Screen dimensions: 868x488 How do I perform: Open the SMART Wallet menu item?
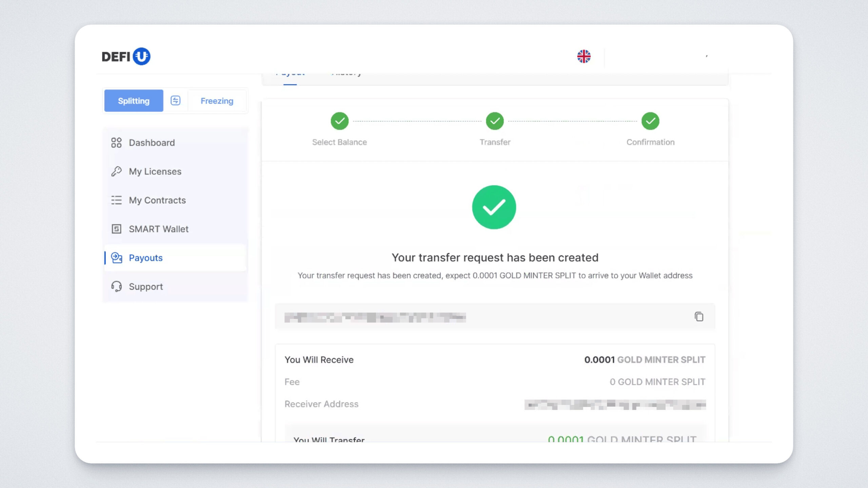pos(158,229)
